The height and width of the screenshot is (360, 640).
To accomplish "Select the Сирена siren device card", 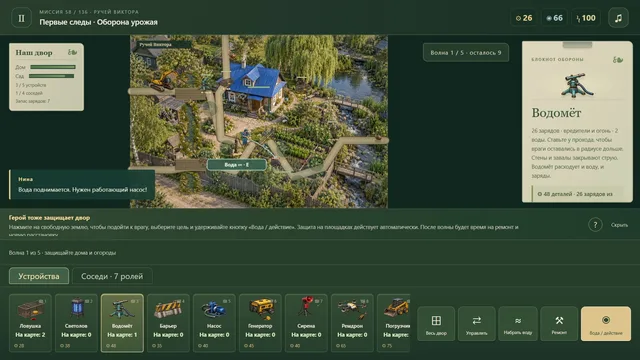I will click(x=306, y=322).
